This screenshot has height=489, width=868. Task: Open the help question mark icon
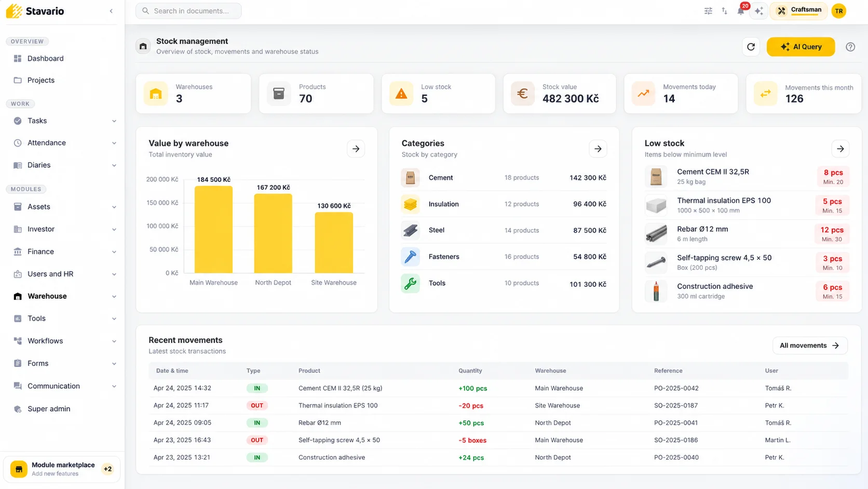850,47
